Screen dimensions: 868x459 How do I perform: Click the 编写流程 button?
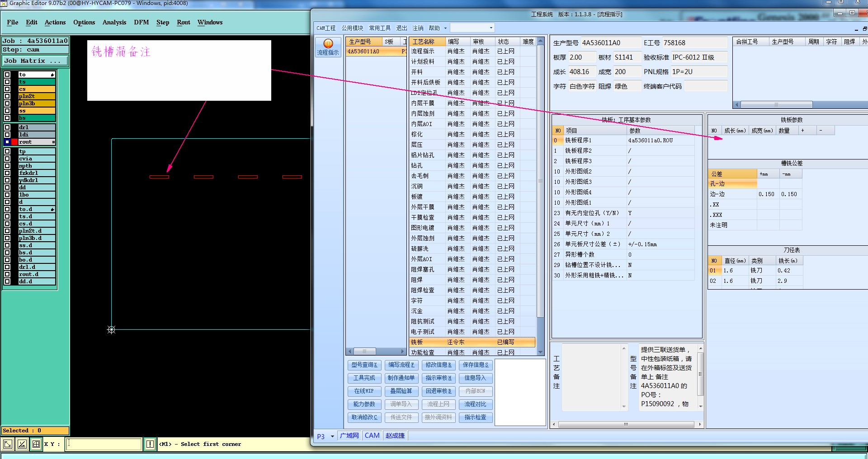click(x=401, y=365)
